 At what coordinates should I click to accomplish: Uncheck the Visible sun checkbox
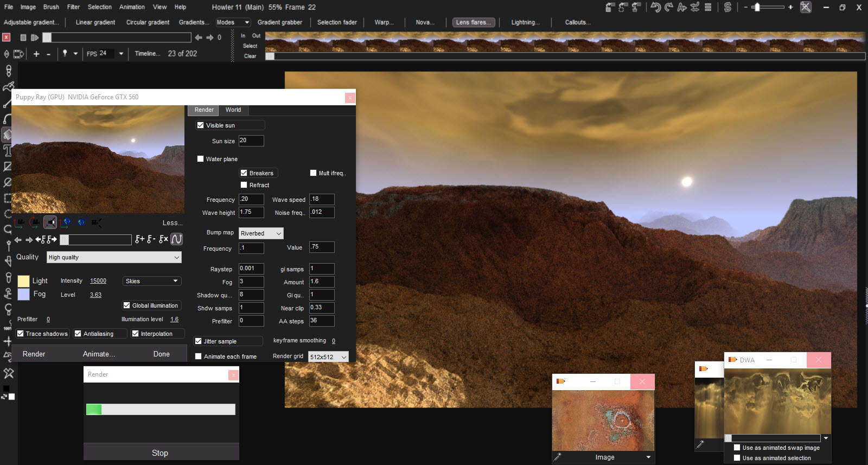point(201,125)
